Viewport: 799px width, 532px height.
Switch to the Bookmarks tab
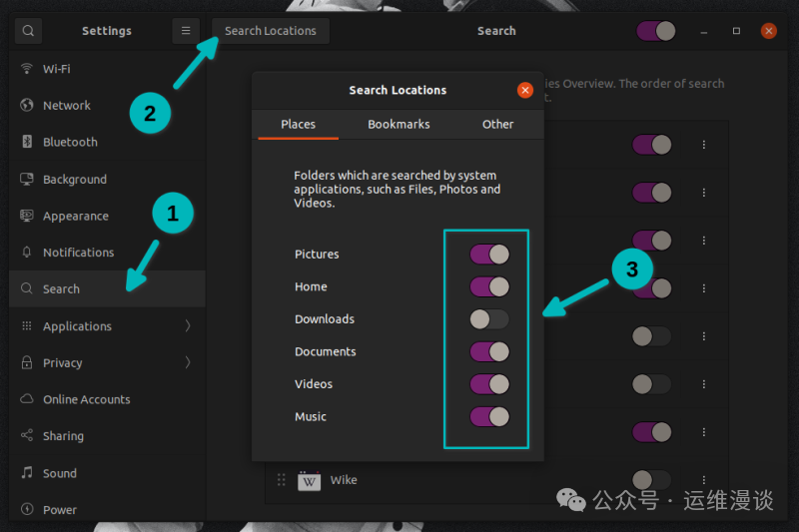pos(399,124)
